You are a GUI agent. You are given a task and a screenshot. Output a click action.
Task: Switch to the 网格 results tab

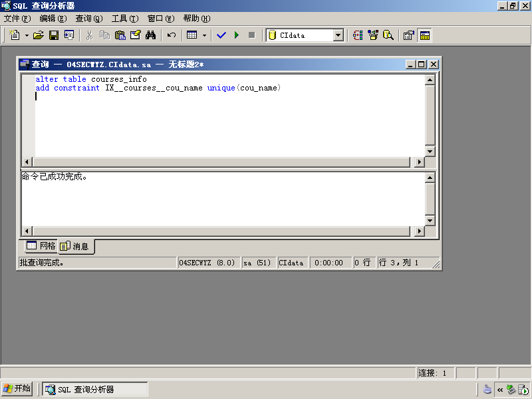click(41, 245)
